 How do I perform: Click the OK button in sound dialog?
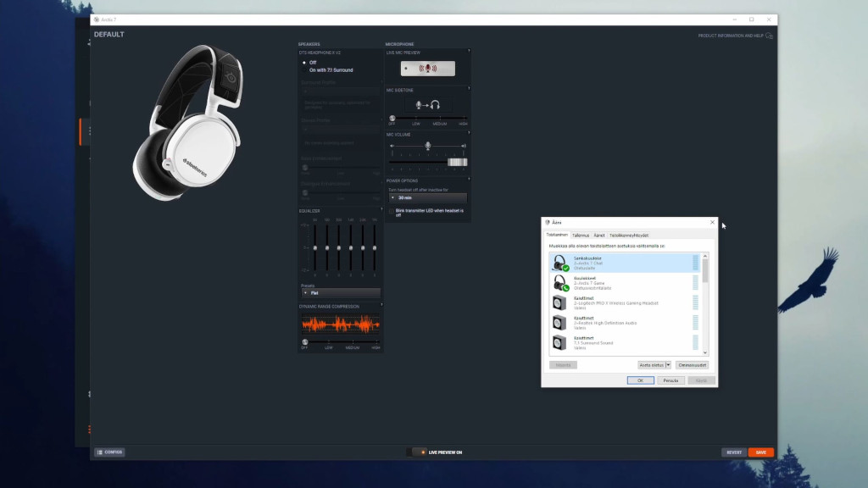click(x=641, y=380)
